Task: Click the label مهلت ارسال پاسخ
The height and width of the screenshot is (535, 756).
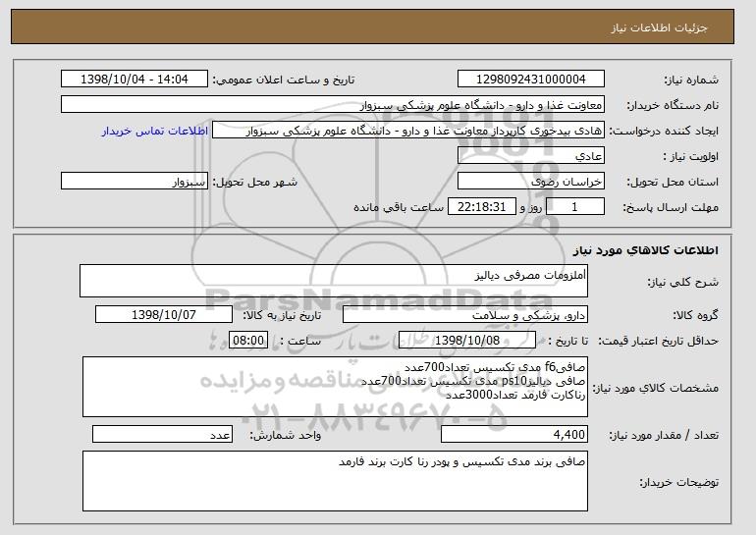Action: [x=671, y=207]
